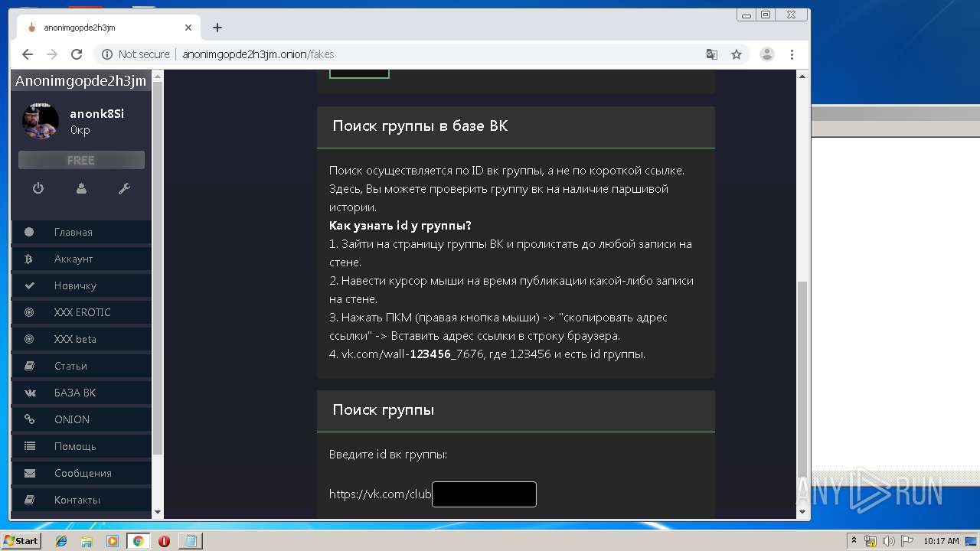Click the list icon beside Помощь
980x551 pixels.
coord(29,446)
